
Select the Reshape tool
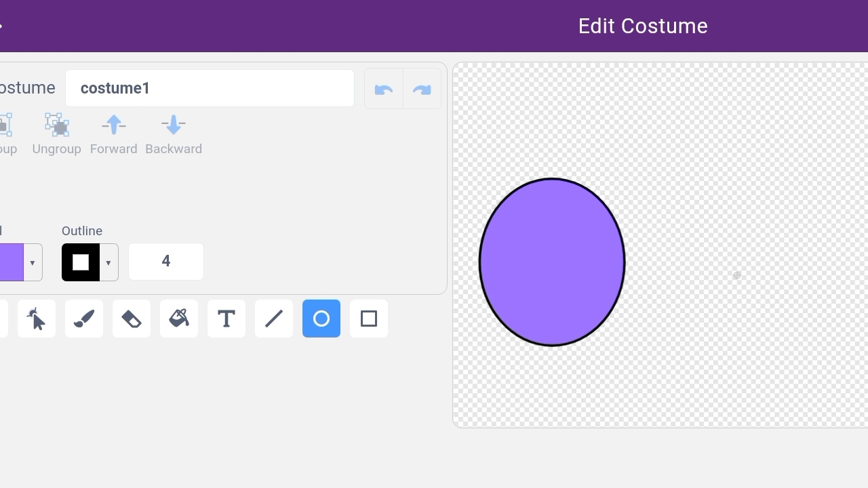click(x=37, y=319)
